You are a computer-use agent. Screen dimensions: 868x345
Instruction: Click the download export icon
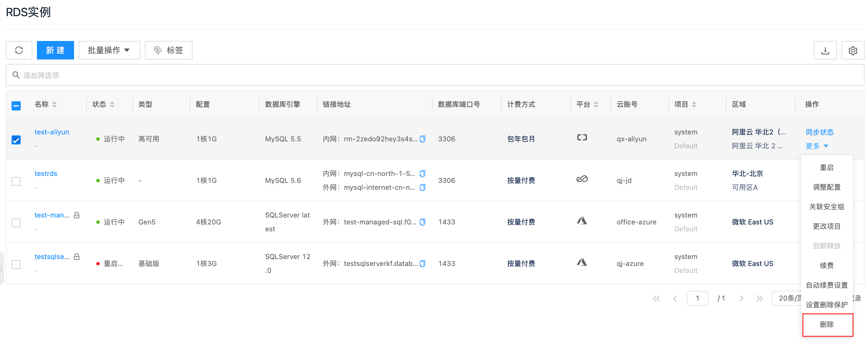coord(825,50)
